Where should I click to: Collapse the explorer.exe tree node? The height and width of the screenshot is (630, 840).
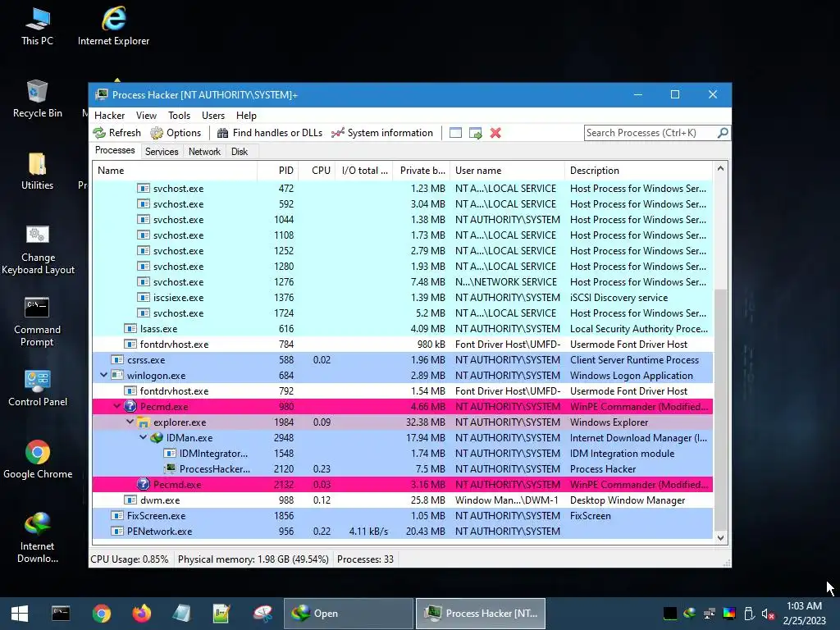point(130,422)
